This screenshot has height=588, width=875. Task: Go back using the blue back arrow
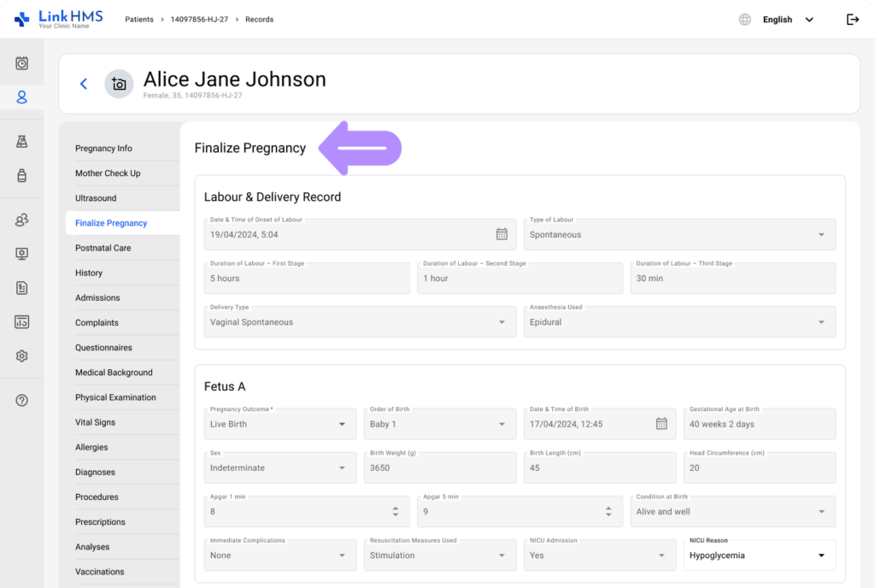click(84, 84)
